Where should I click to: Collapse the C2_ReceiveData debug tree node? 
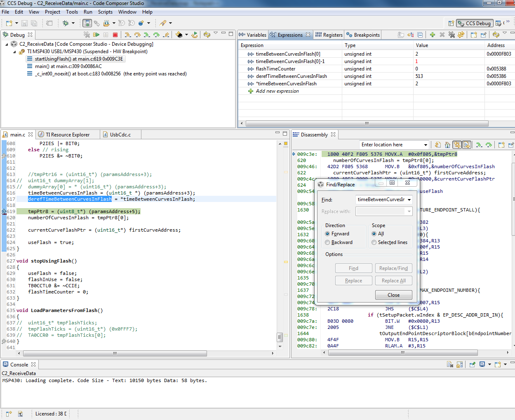7,44
